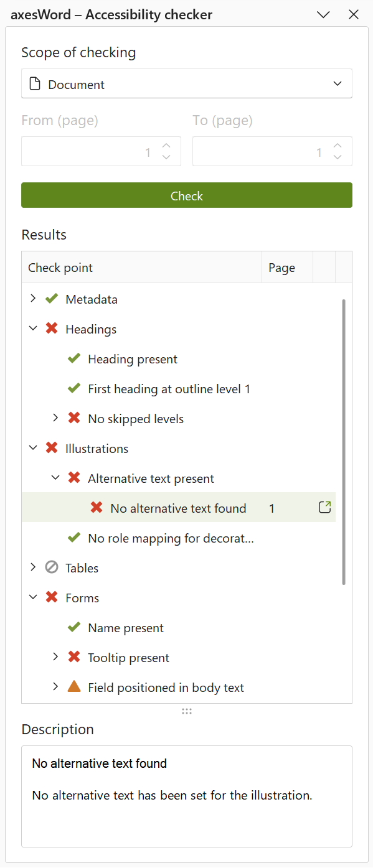This screenshot has width=373, height=868.
Task: Collapse the Headings check point
Action: [x=33, y=329]
